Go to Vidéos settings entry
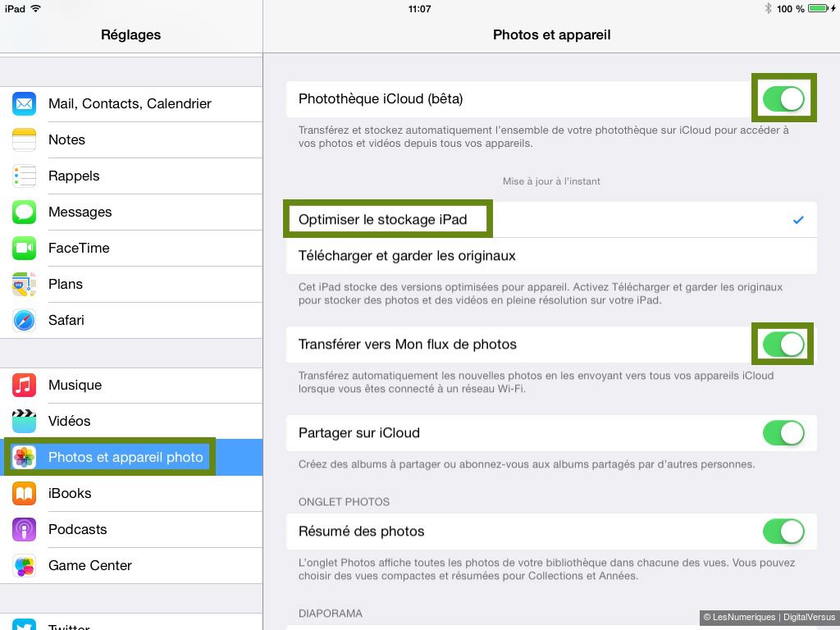Screen dimensions: 840x630 click(x=131, y=421)
